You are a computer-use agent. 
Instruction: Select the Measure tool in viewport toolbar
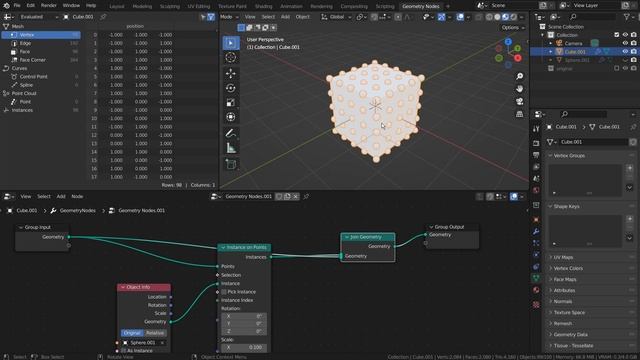coord(231,148)
